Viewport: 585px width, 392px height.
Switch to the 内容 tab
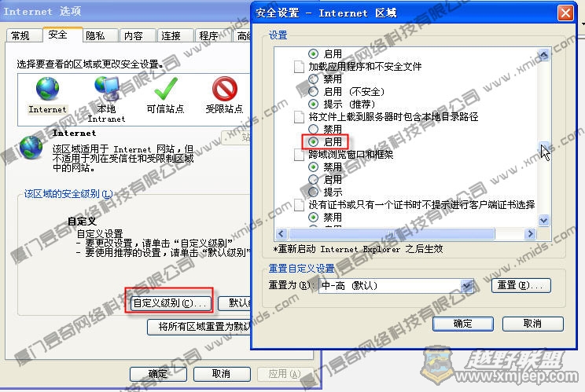coord(134,35)
